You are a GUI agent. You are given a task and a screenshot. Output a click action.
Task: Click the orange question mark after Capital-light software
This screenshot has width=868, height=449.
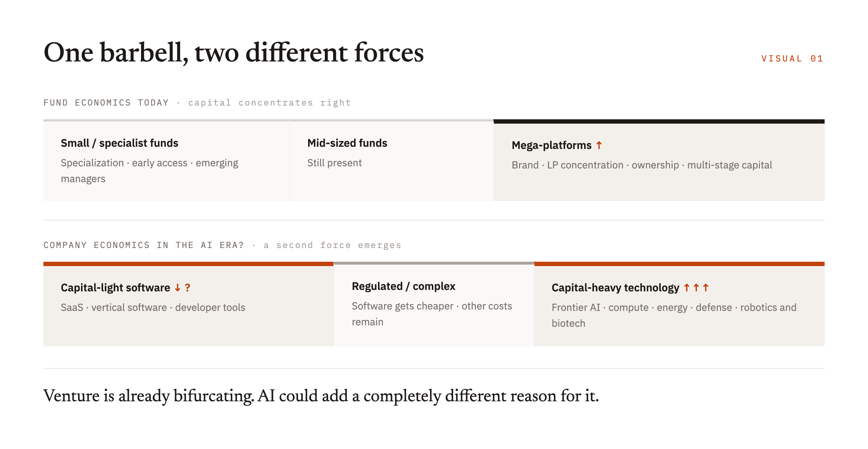187,288
